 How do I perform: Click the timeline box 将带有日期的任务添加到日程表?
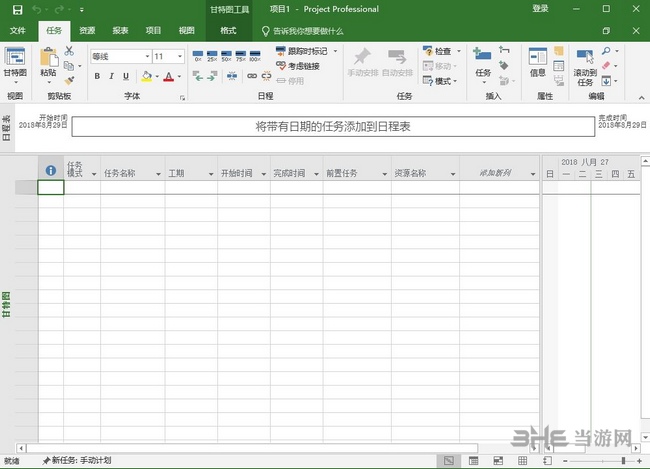[x=333, y=126]
